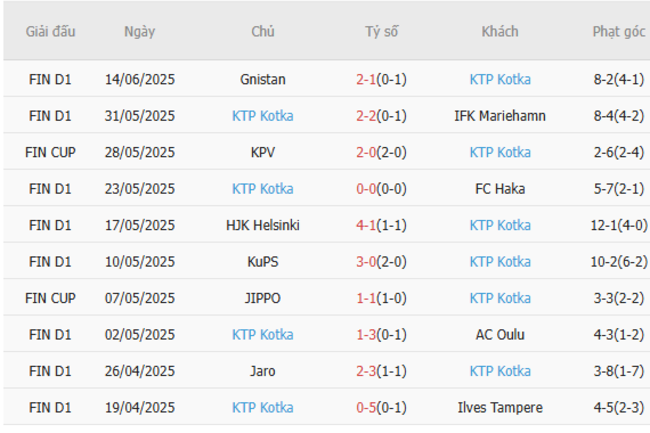Viewport: 650px width, 433px height.
Task: Open the 3-0 score for KuPS match
Action: [x=381, y=262]
